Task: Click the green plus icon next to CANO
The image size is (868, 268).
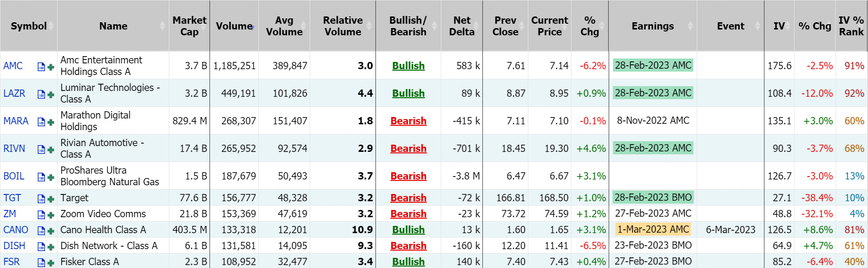Action: tap(51, 231)
